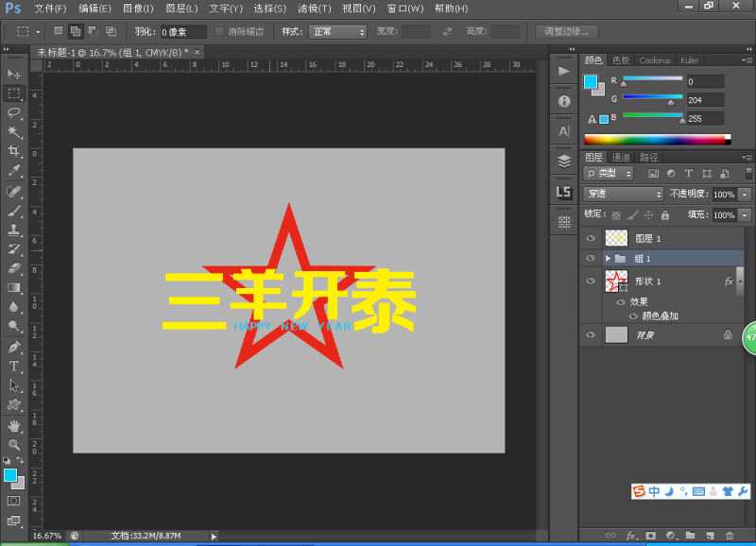This screenshot has height=546, width=756.
Task: Select the Zoom tool
Action: click(x=14, y=444)
